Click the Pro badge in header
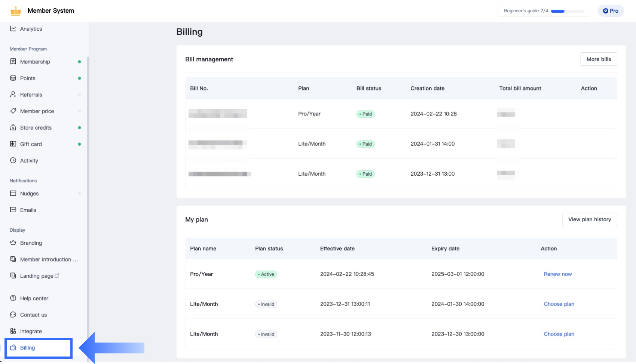 610,11
